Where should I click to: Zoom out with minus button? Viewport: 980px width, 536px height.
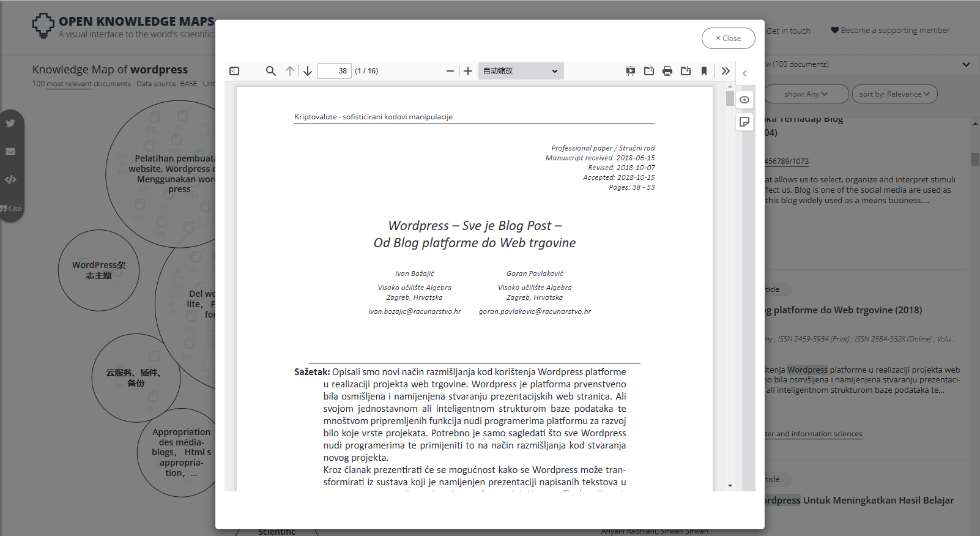(450, 71)
